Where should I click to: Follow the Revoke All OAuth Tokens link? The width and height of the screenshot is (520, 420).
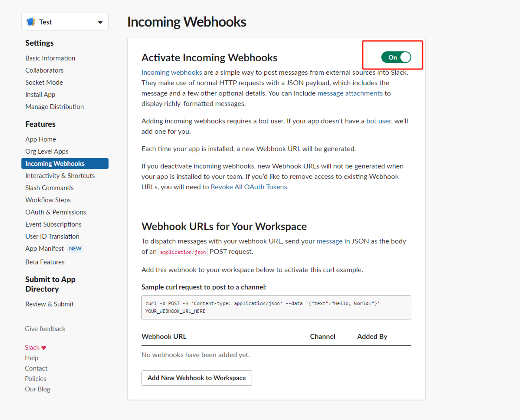click(x=249, y=187)
